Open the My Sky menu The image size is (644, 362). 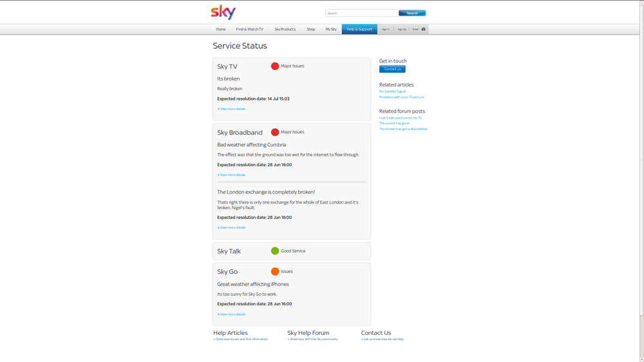(x=331, y=29)
